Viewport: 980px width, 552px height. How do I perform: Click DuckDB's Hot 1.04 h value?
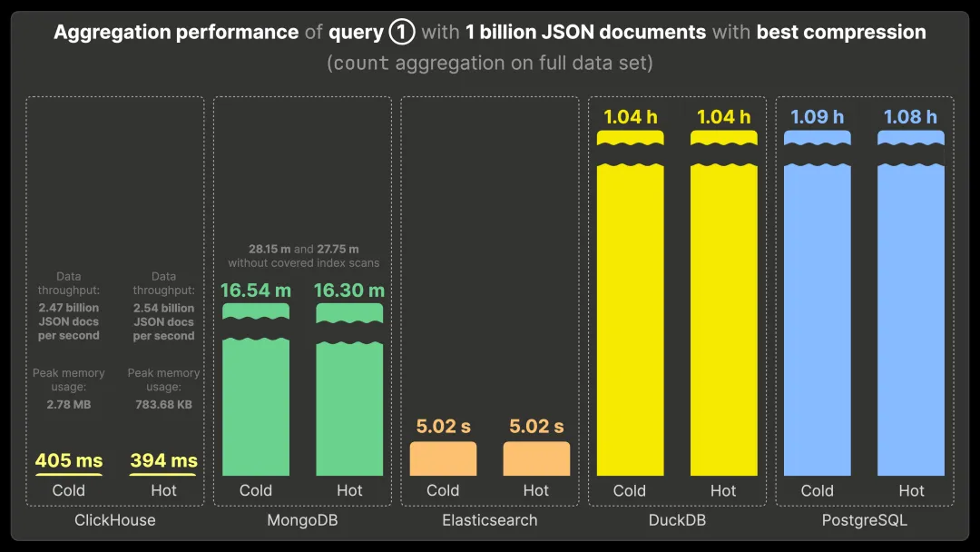point(724,117)
